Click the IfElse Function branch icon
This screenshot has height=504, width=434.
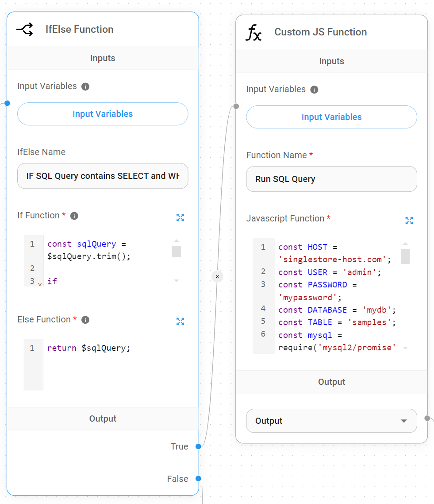tap(25, 30)
